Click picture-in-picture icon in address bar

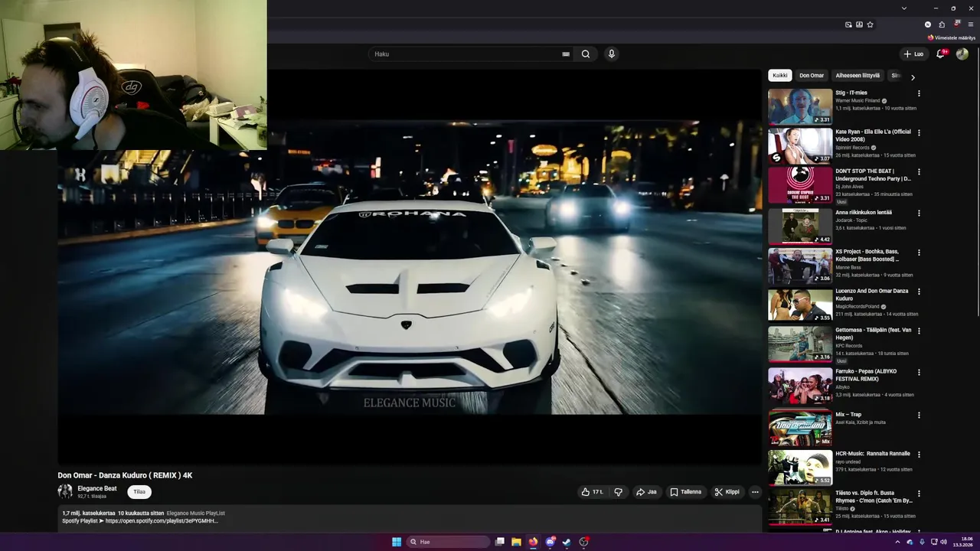click(848, 24)
